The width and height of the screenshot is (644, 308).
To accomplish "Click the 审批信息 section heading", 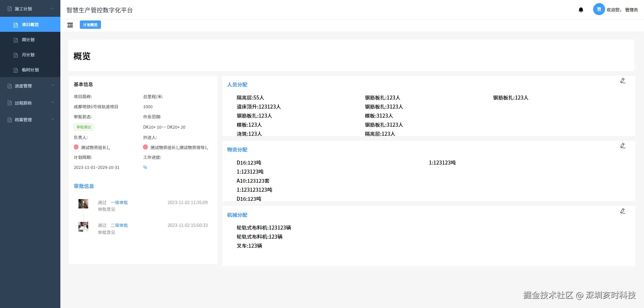I will click(x=84, y=186).
